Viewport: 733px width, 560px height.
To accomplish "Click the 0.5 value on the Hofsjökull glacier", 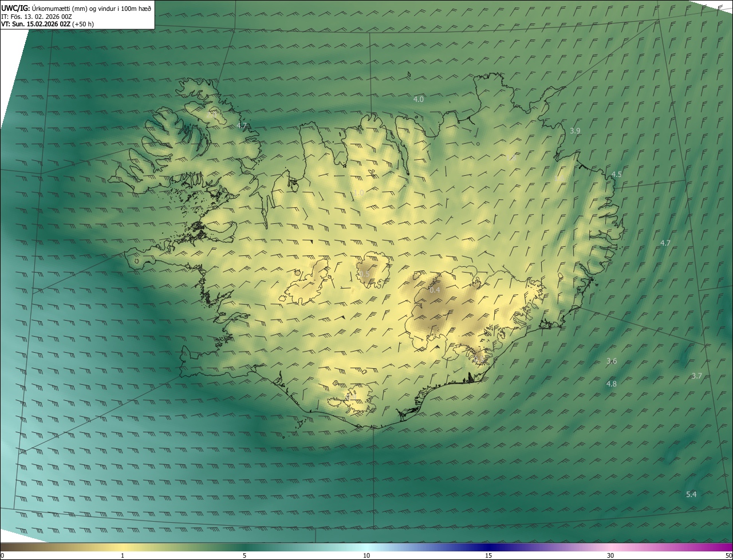I will click(364, 274).
